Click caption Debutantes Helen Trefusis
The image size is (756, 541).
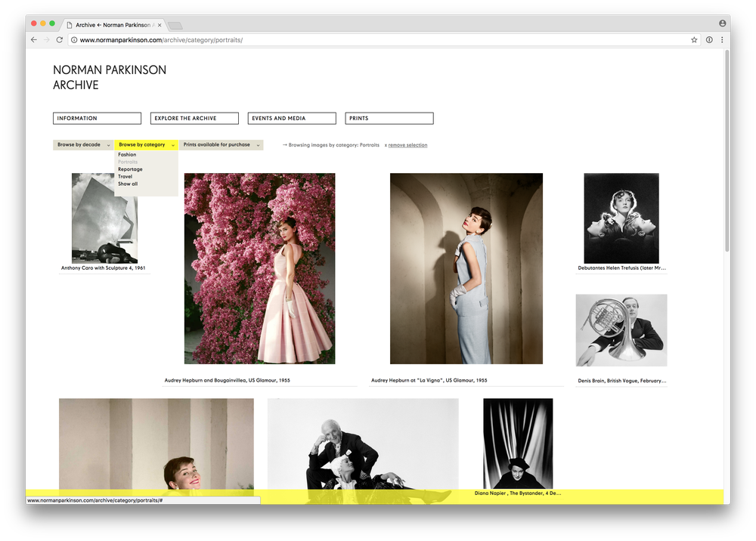click(x=621, y=267)
